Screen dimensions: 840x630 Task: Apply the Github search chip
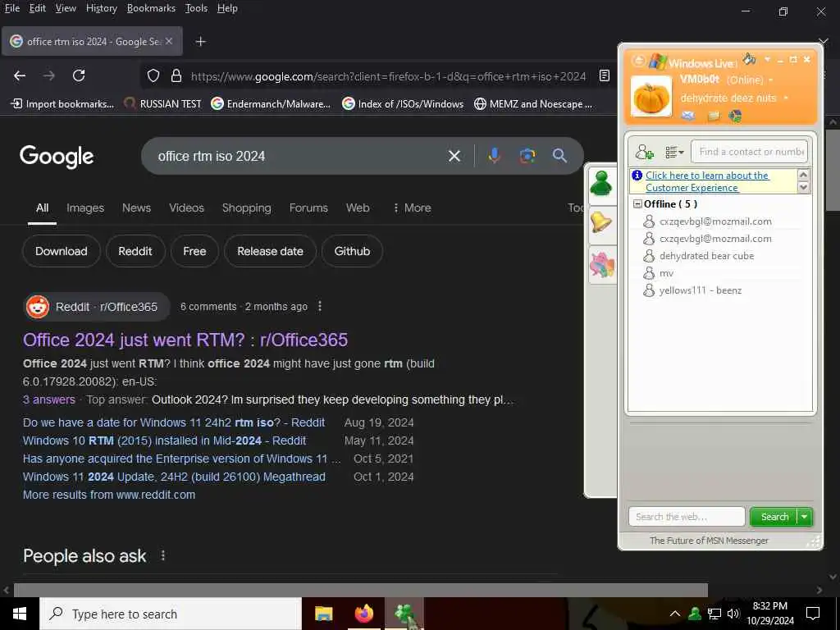pyautogui.click(x=352, y=251)
